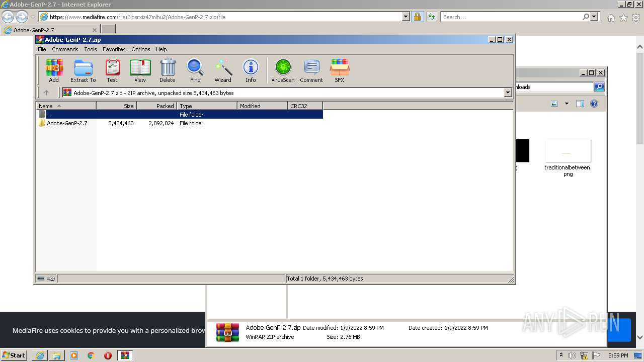
Task: Open the Opera taskbar icon
Action: pyautogui.click(x=108, y=355)
